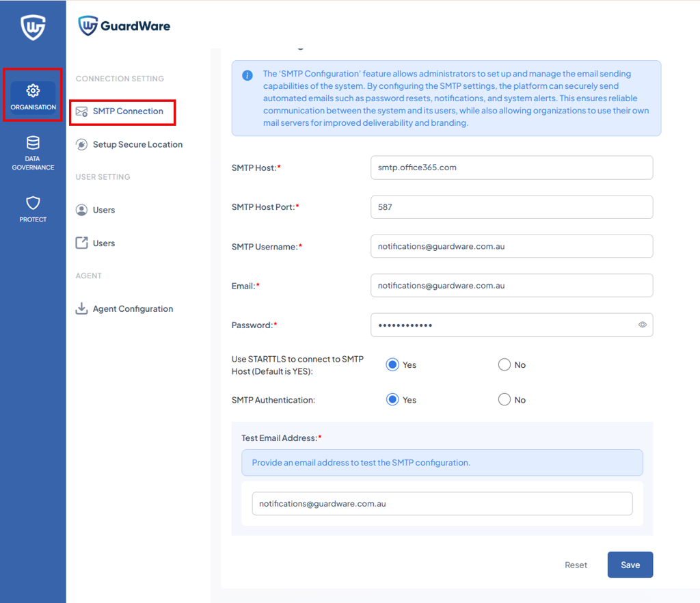The image size is (700, 603).
Task: Focus the SMTP Username field
Action: 511,246
